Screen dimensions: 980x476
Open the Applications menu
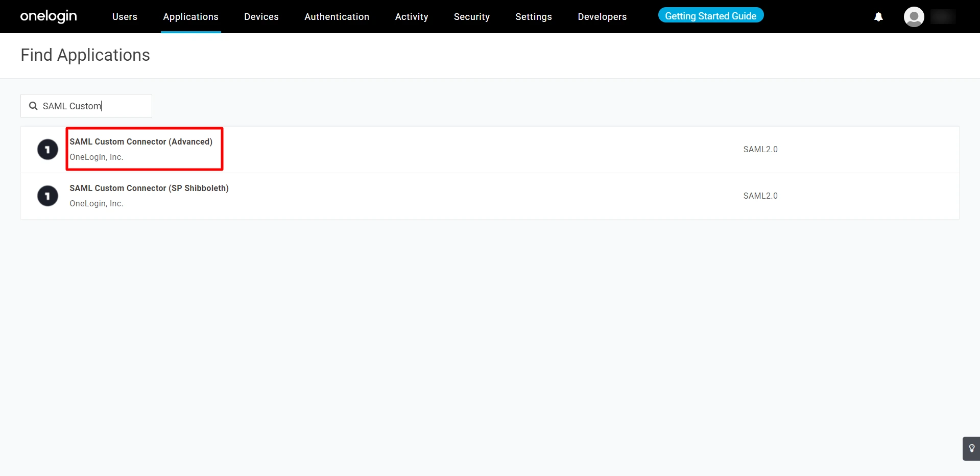(190, 17)
